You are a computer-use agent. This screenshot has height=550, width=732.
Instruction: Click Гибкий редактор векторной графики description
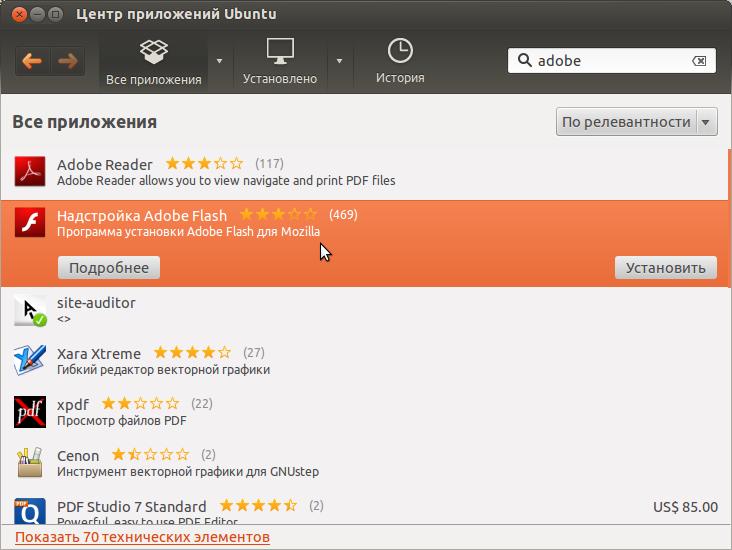point(163,369)
